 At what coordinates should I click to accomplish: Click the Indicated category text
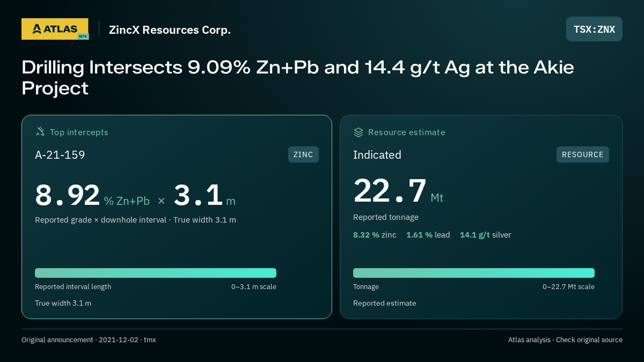377,155
